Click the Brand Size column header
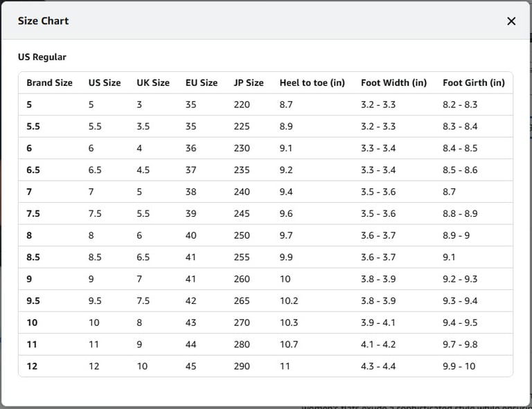This screenshot has width=532, height=409. click(x=49, y=82)
